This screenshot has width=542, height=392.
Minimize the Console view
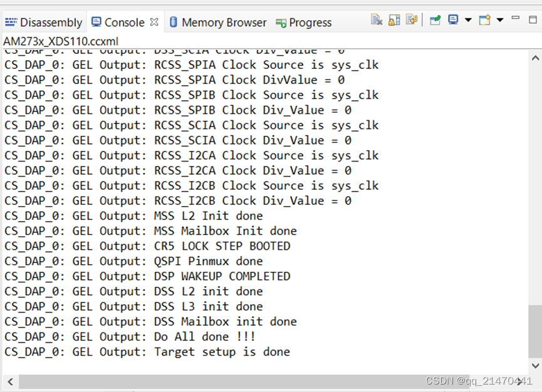coord(516,19)
